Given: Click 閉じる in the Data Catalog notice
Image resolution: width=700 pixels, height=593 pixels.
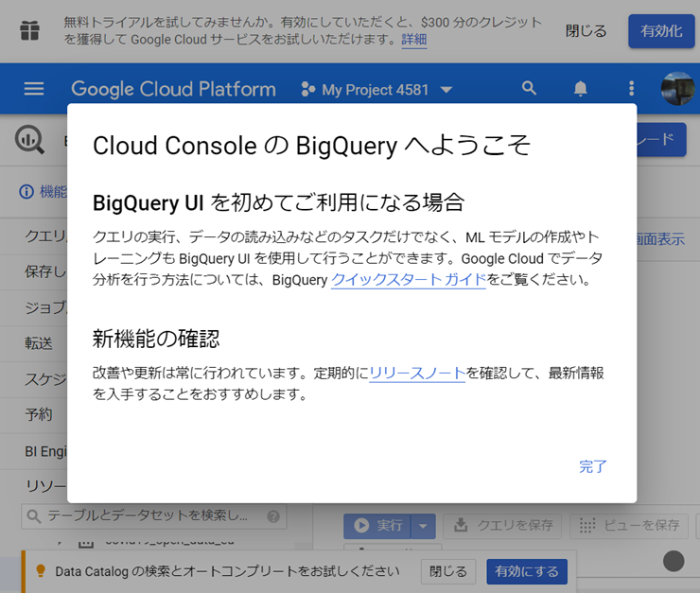Looking at the screenshot, I should click(x=447, y=571).
